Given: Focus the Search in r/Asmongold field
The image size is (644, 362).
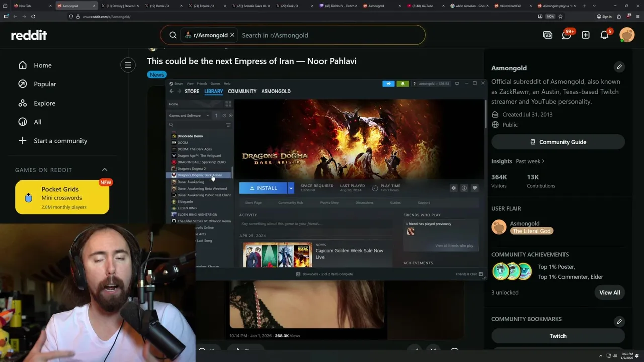Looking at the screenshot, I should [330, 35].
